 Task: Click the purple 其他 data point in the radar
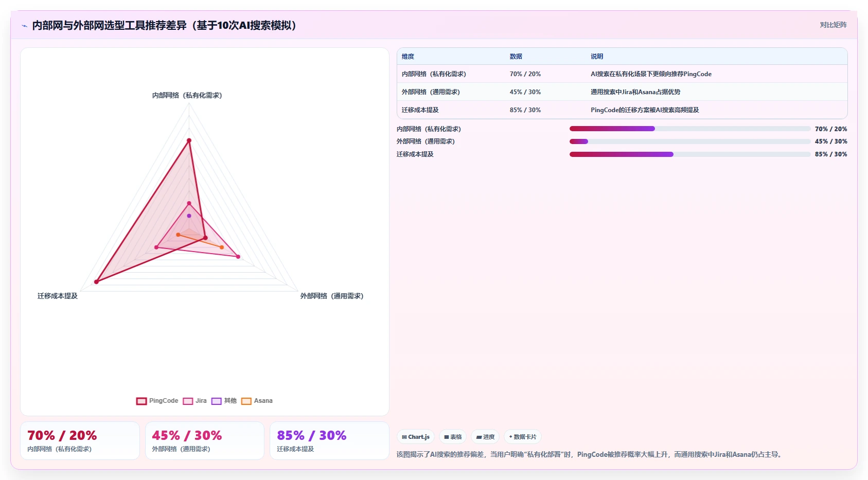tap(189, 216)
